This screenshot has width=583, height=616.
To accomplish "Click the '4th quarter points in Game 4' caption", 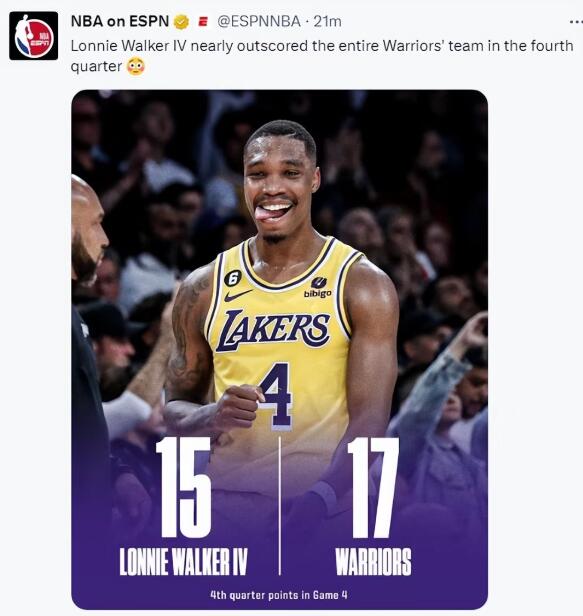I will click(x=279, y=595).
